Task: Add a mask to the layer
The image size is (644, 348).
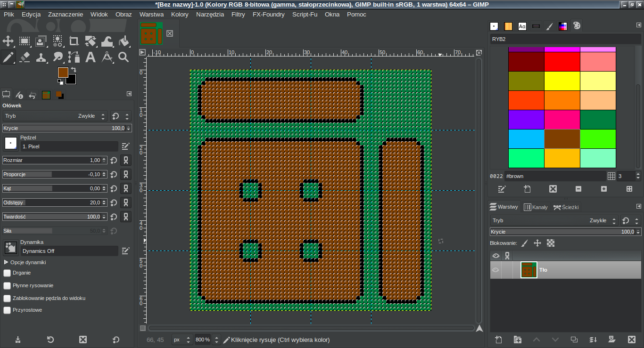Action: click(x=612, y=340)
